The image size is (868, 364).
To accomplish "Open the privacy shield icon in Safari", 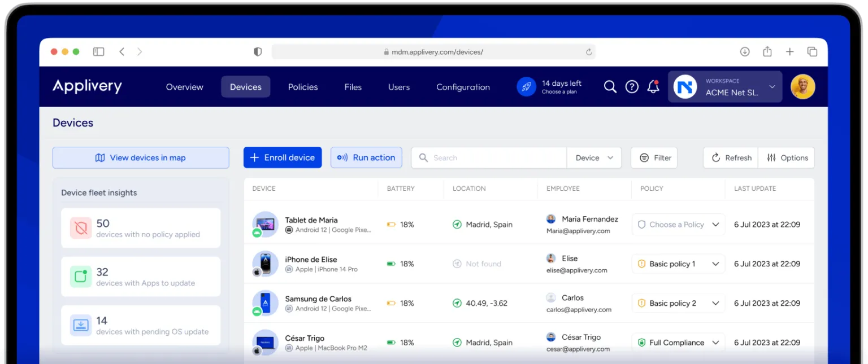I will click(258, 51).
